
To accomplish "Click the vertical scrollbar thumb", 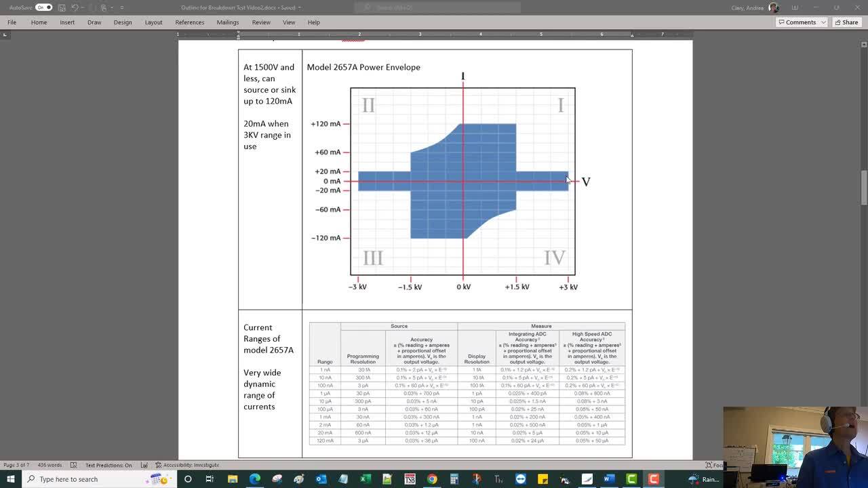I will (x=864, y=188).
